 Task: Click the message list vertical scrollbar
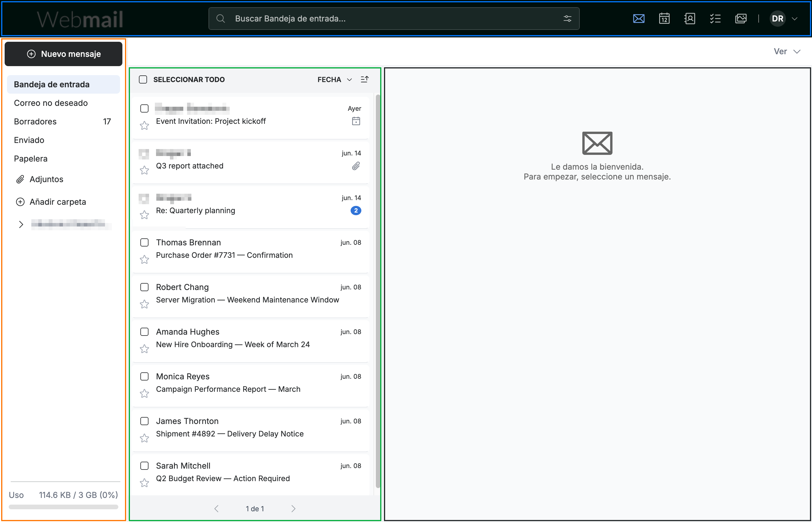[378, 291]
